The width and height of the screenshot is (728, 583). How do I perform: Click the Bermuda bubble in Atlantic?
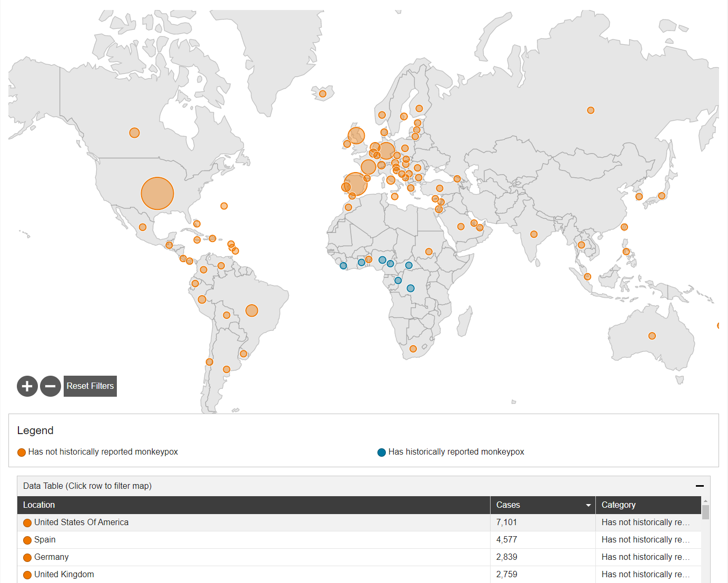click(x=224, y=206)
